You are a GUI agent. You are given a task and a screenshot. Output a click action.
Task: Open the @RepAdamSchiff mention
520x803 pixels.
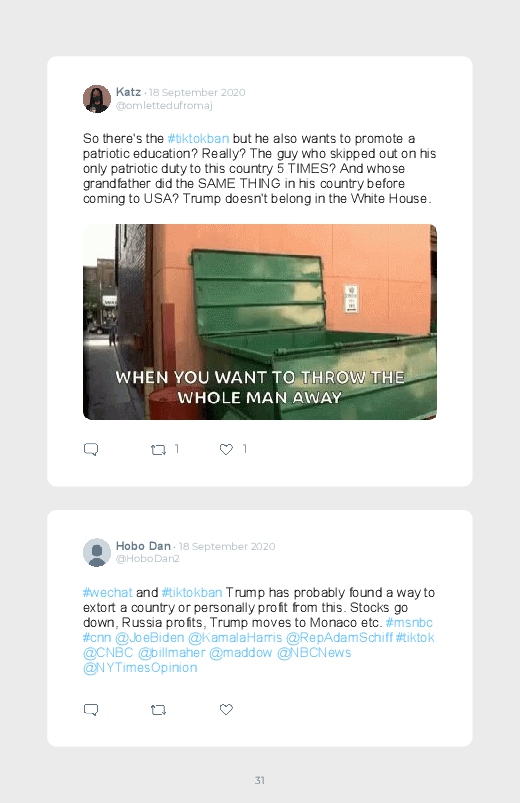point(339,638)
